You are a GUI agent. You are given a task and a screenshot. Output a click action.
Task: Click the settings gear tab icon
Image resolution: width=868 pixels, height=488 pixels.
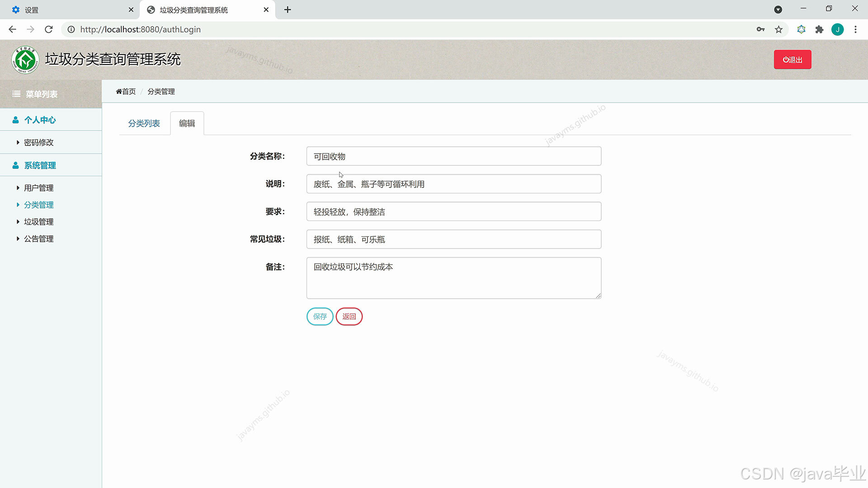(x=16, y=9)
